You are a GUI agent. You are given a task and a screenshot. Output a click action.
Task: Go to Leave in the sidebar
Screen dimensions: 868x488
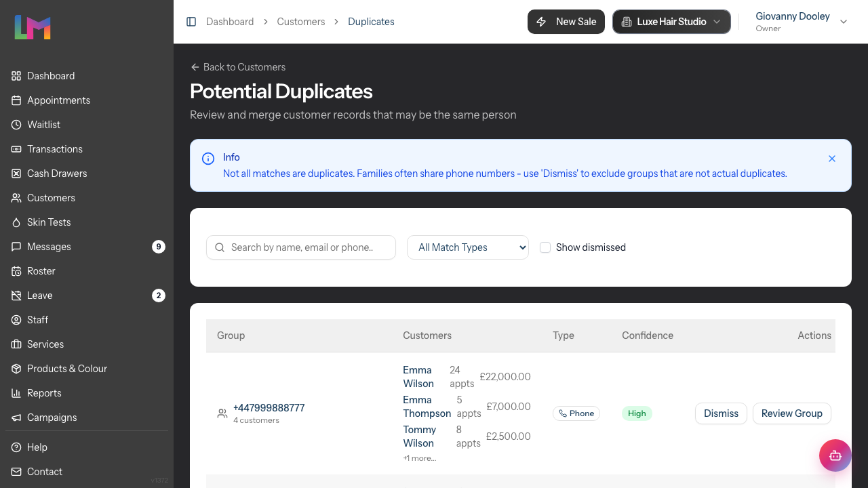tap(39, 296)
